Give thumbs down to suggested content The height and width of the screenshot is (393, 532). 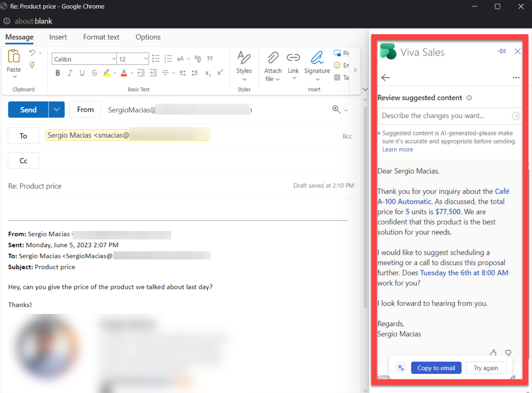(508, 353)
